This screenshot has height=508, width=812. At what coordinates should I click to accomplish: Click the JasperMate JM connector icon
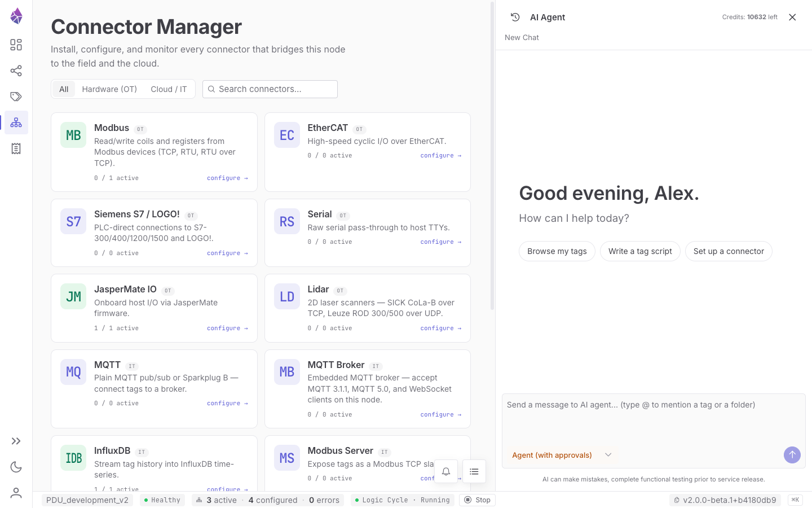tap(73, 296)
